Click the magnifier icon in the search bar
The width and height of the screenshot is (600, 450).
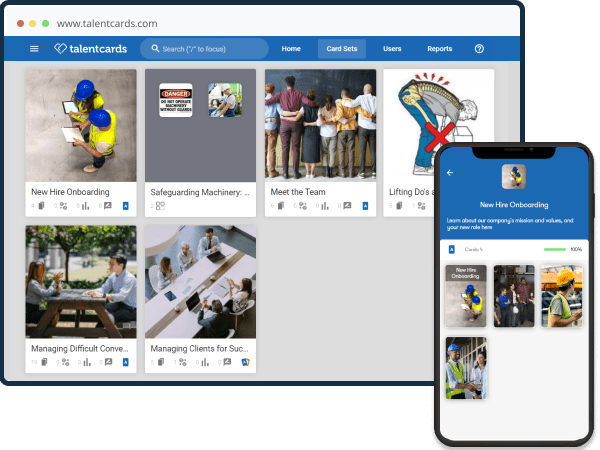[155, 49]
